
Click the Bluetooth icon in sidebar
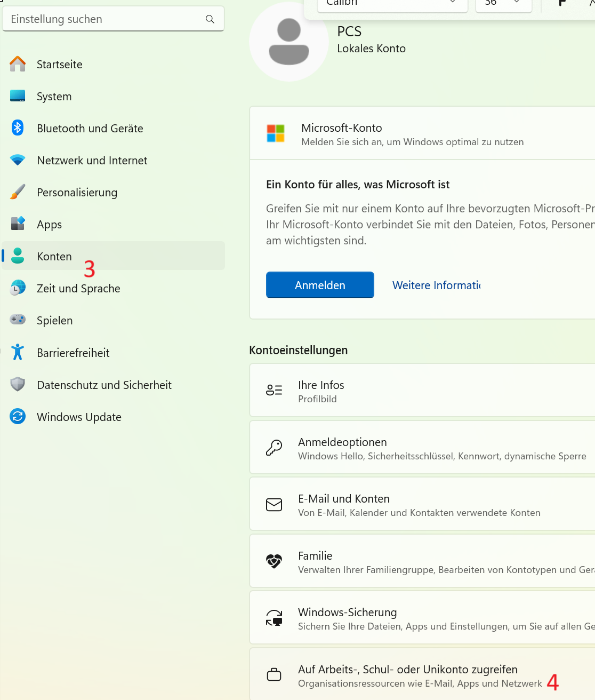coord(18,128)
